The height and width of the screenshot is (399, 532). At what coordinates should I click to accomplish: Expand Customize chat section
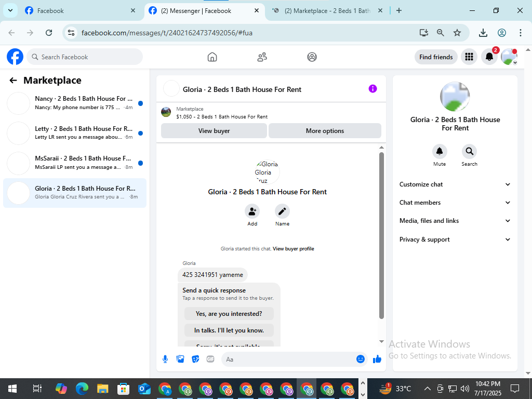455,184
